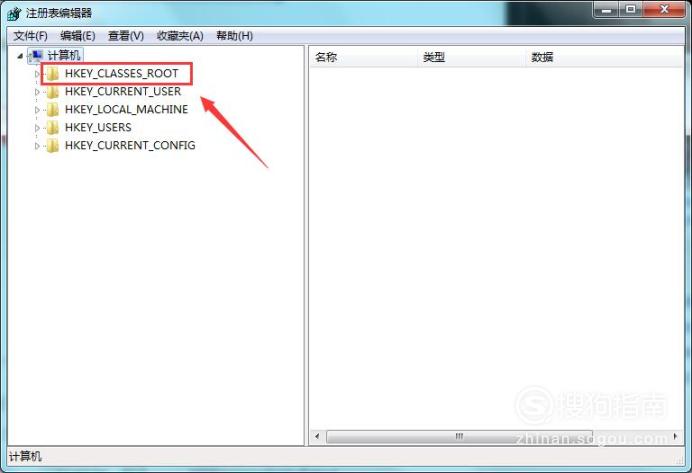Click the 计算机 computer icon in tree
The width and height of the screenshot is (692, 473).
36,56
